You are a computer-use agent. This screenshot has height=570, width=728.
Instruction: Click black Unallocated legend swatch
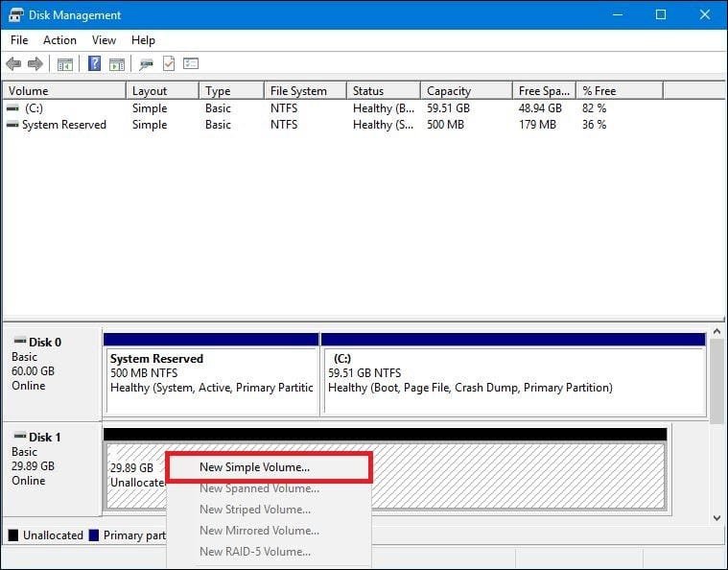pos(13,535)
